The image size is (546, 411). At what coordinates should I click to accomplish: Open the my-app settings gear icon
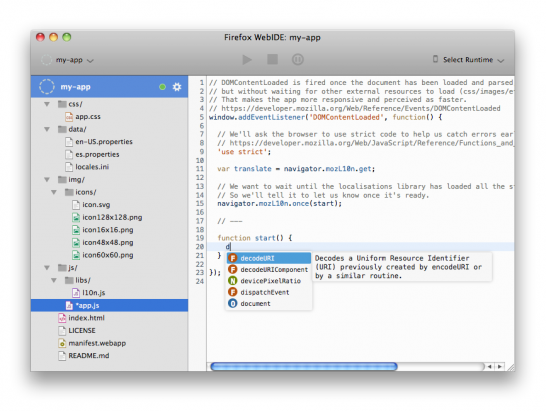pos(177,87)
